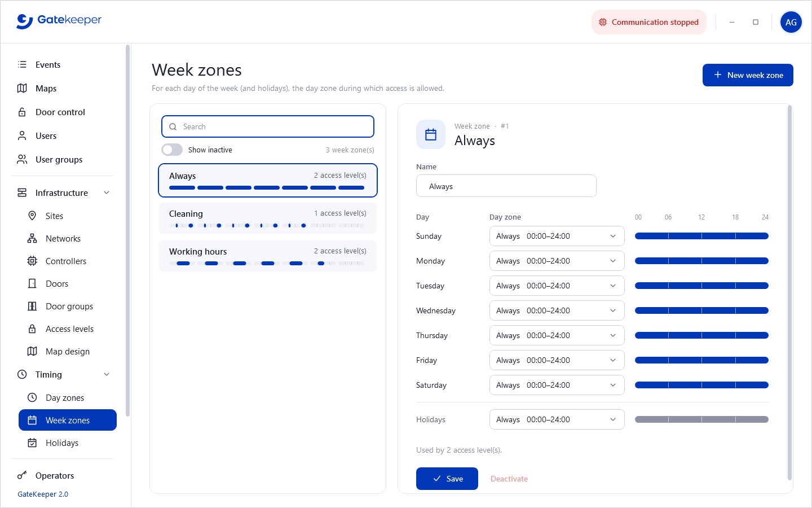Click the Deactivate link
The width and height of the screenshot is (812, 508).
pyautogui.click(x=509, y=479)
